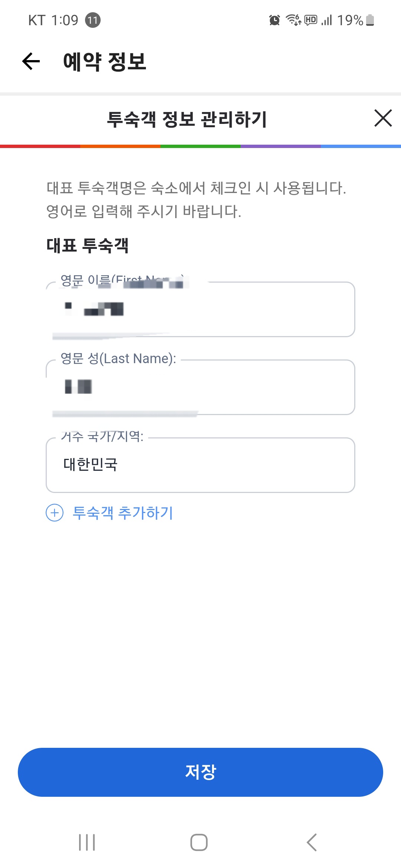401x868 pixels.
Task: Focus the 영문 이름 First Name field
Action: point(200,309)
